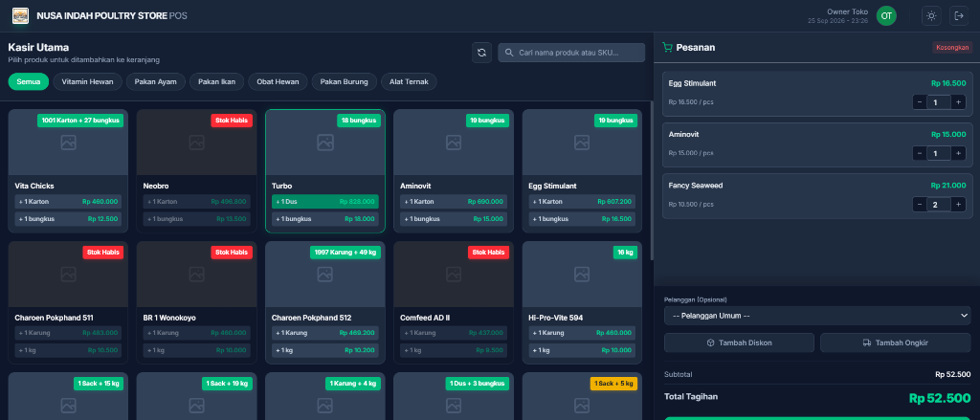Edit Fancy Seaweed quantity field
Viewport: 980px width, 420px height.
point(939,205)
